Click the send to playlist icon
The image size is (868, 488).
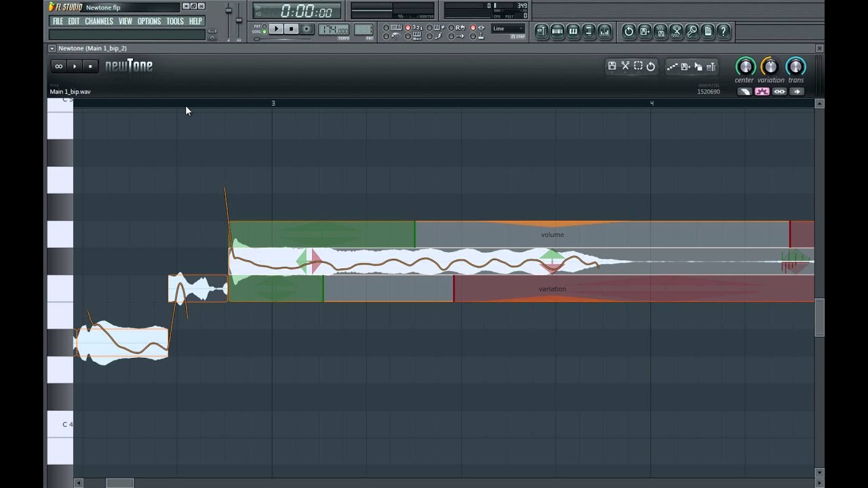tap(711, 66)
